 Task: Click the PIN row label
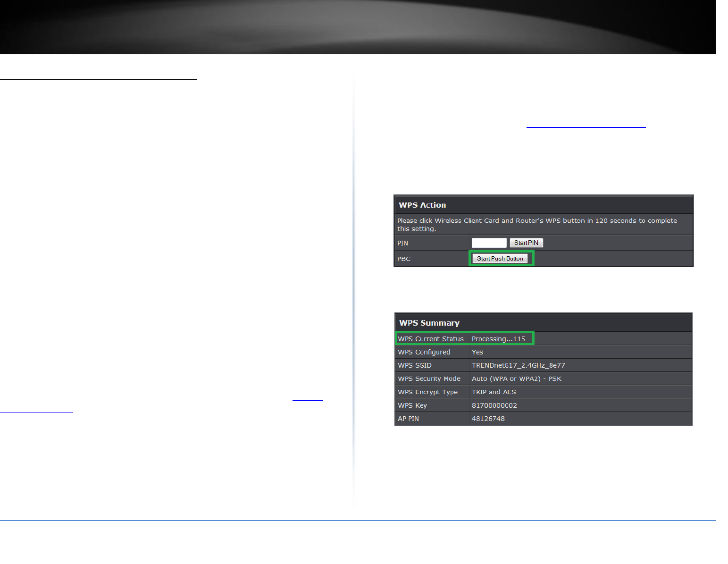(402, 243)
